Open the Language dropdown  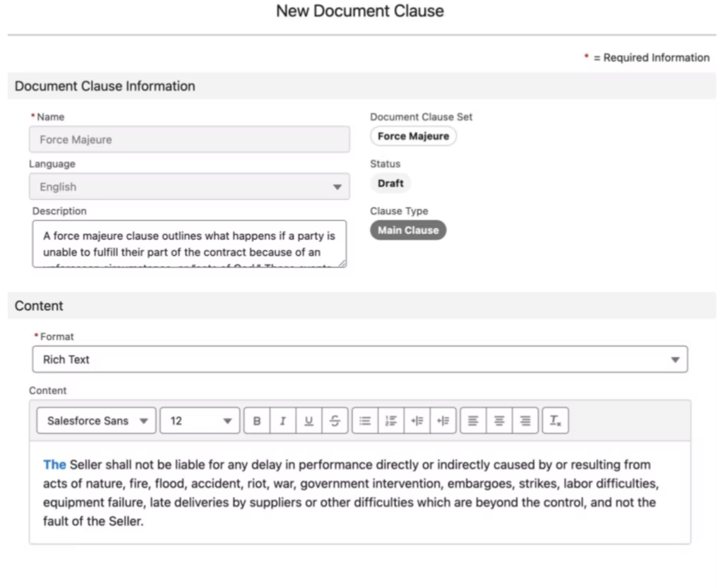191,186
